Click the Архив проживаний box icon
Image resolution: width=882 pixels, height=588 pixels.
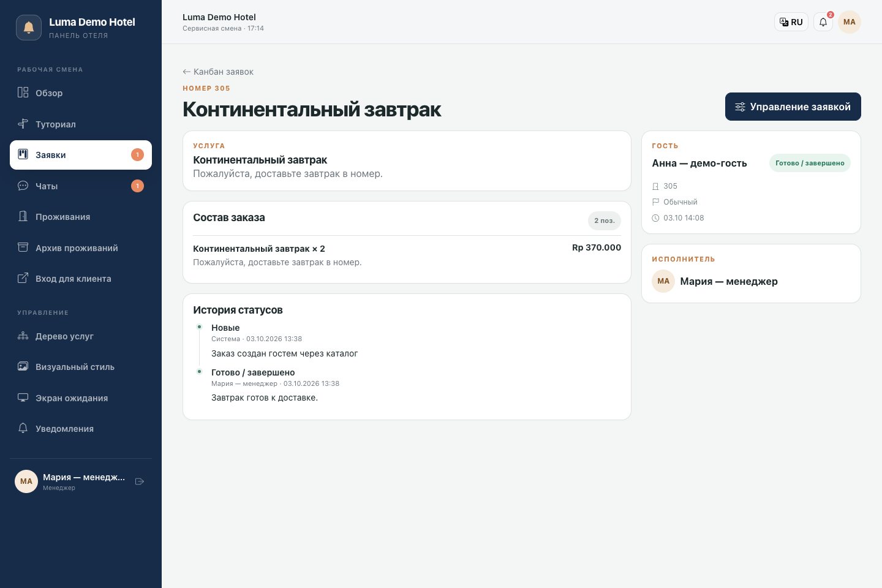(x=23, y=247)
